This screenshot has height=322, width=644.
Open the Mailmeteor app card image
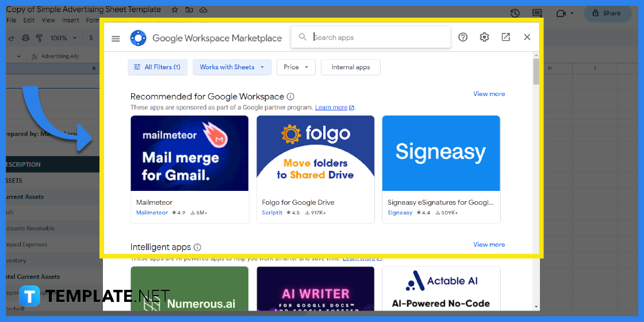point(190,153)
